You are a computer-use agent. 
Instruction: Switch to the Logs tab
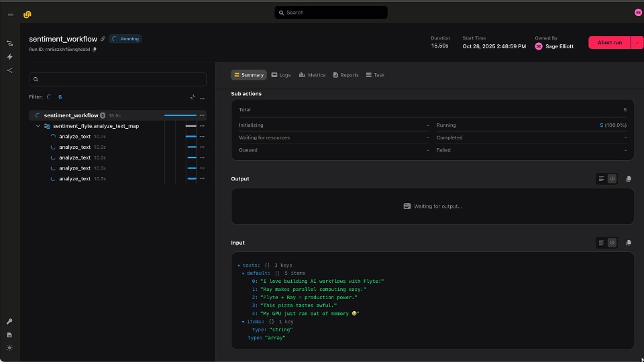point(281,75)
